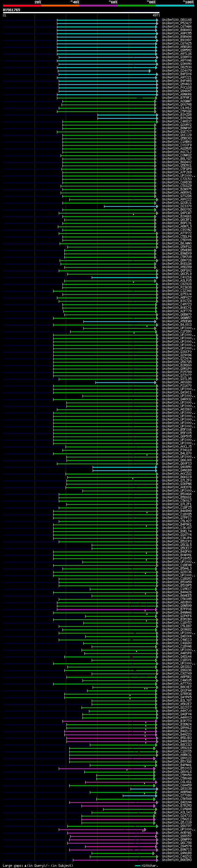The image size is (197, 868).
Task: Open the UniRef100_O82530 entry
Action: [x=176, y=67]
